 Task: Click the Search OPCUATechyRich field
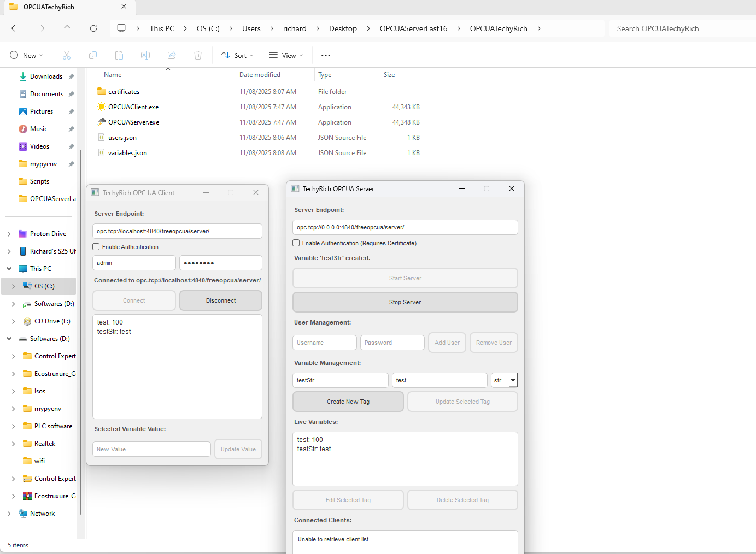(681, 28)
